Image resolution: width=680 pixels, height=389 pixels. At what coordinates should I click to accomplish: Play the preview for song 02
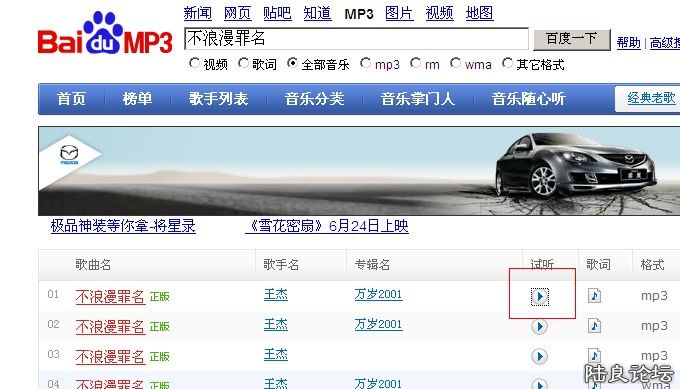(x=539, y=327)
